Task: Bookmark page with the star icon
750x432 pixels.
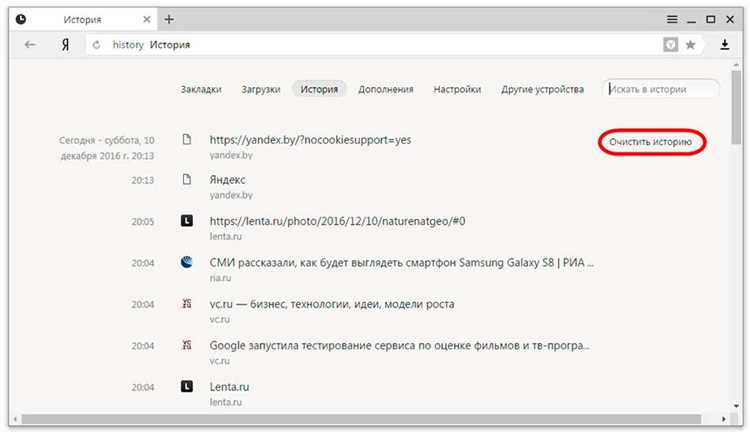Action: [690, 45]
